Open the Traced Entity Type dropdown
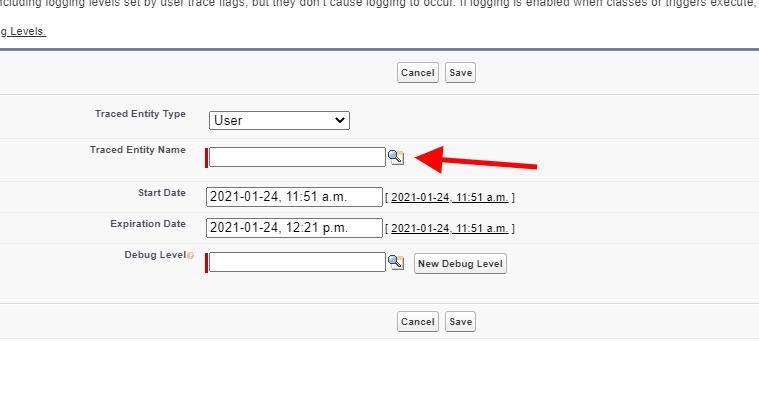759x401 pixels. pyautogui.click(x=279, y=120)
